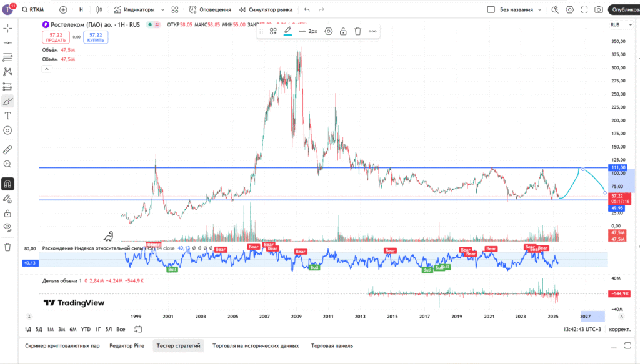The width and height of the screenshot is (640, 364).
Task: Open the user profile avatar menu
Action: pyautogui.click(x=8, y=9)
